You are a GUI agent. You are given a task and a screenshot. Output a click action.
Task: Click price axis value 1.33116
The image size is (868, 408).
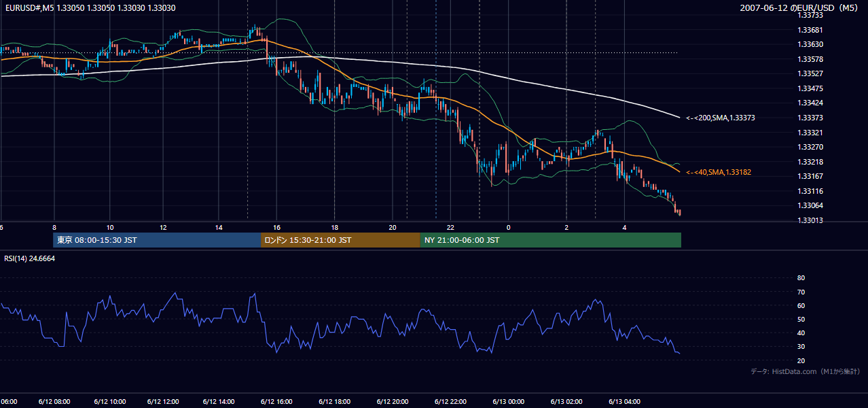click(811, 191)
